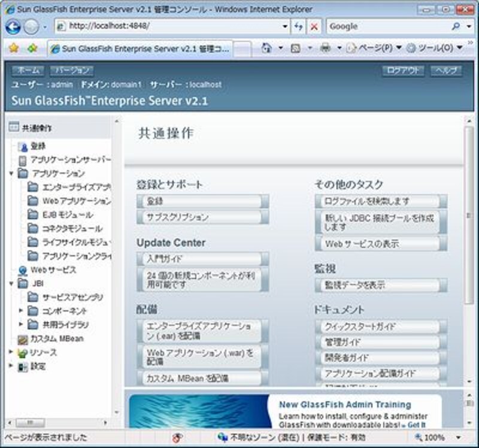
Task: Open Web サービス globe item in tree
Action: pos(23,270)
